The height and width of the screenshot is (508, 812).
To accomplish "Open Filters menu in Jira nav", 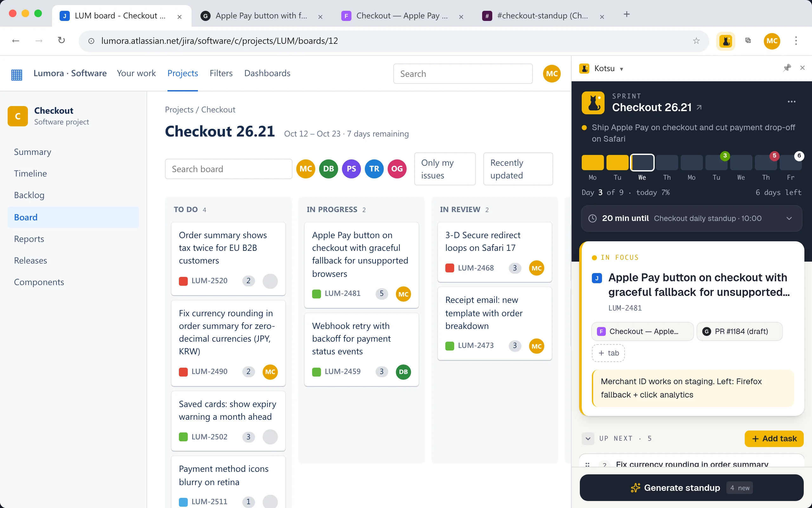I will pos(221,73).
